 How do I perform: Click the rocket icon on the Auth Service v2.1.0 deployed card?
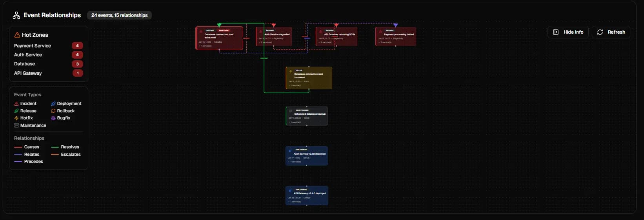click(290, 151)
